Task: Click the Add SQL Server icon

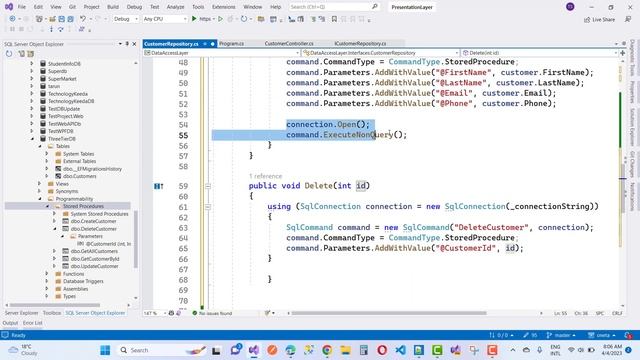Action: (22, 54)
